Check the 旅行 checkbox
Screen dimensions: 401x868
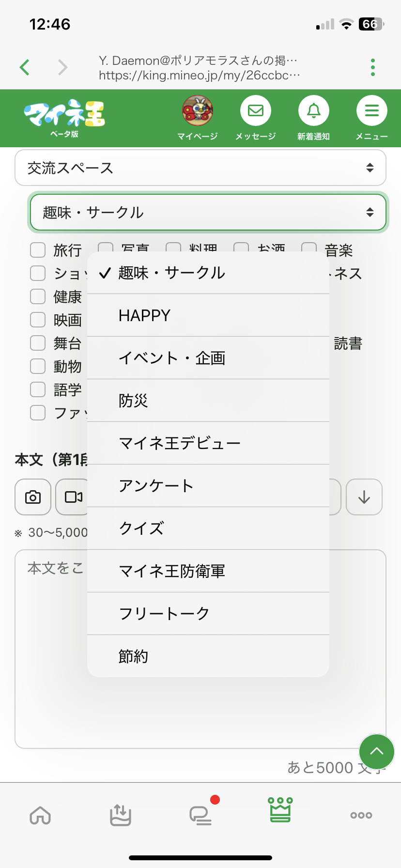click(x=38, y=250)
